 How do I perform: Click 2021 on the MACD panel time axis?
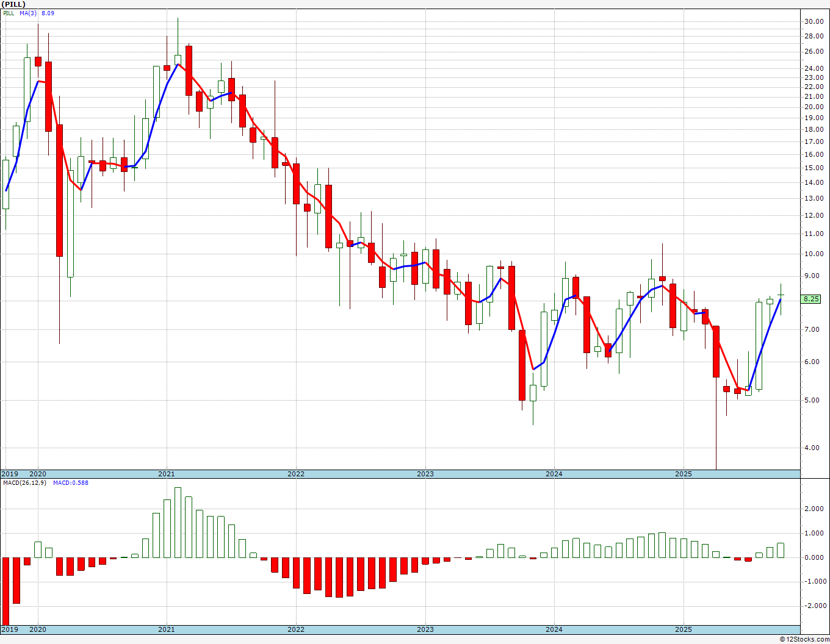[167, 629]
